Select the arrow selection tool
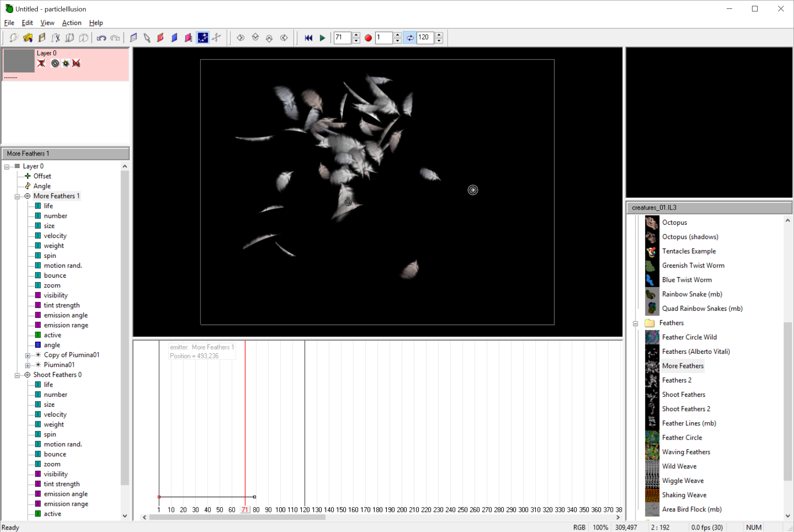This screenshot has height=532, width=794. click(x=147, y=38)
